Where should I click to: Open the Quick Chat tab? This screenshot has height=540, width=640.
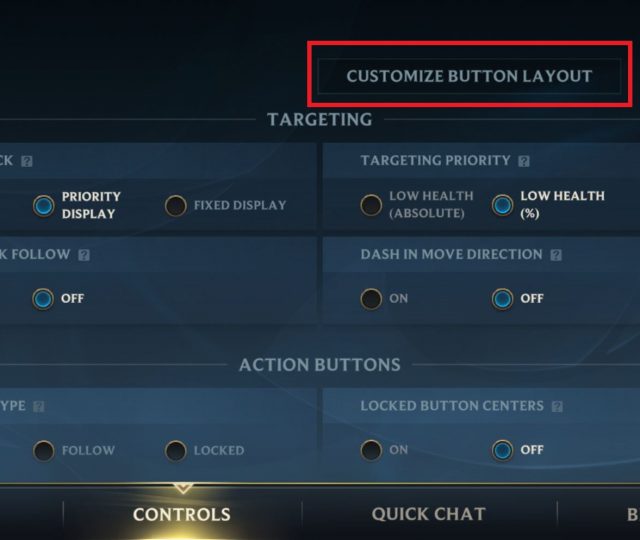(x=429, y=514)
